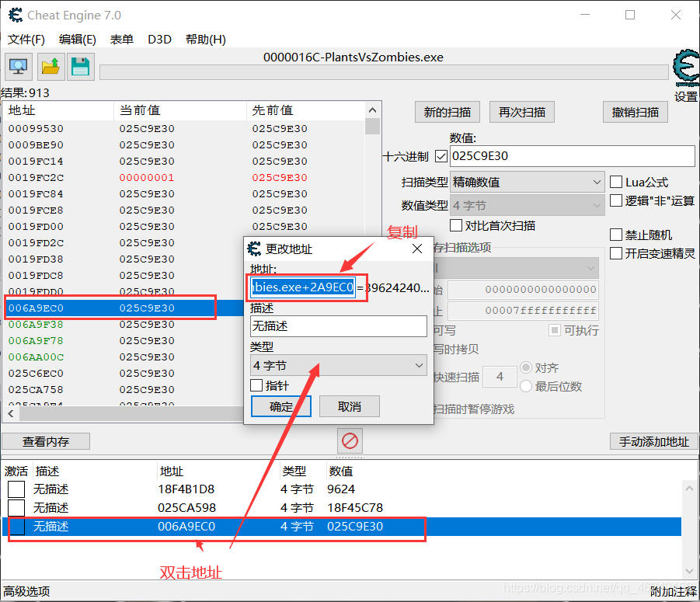Open the 表单 menu
Viewport: 700px width, 602px height.
point(122,40)
